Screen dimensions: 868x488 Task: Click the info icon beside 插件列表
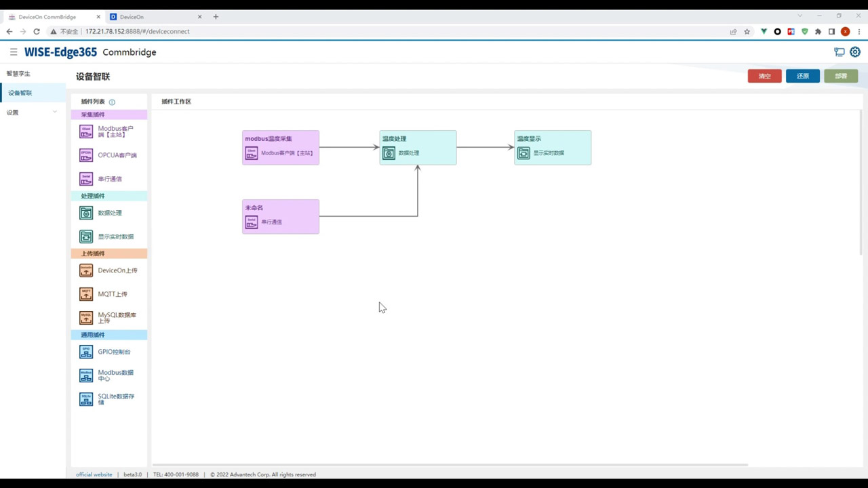click(x=112, y=102)
